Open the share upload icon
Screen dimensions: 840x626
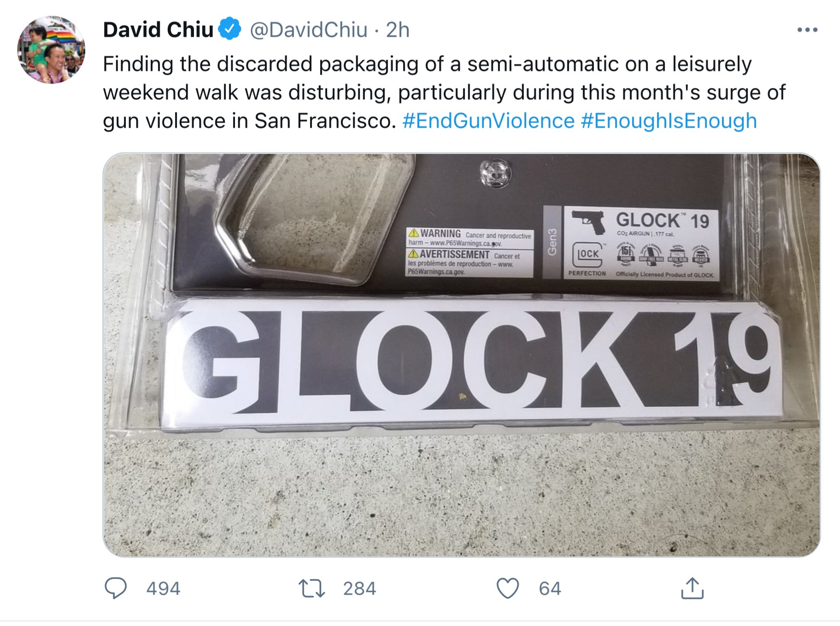[x=692, y=588]
